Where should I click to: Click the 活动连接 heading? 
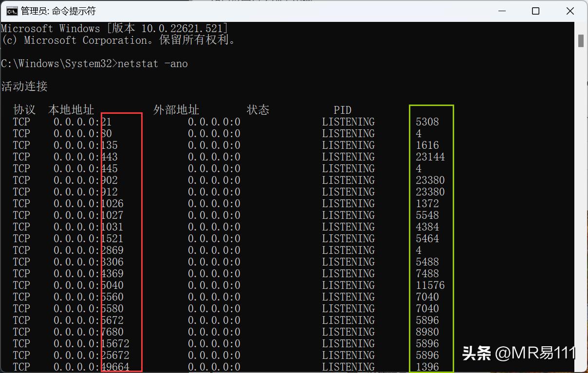(23, 87)
